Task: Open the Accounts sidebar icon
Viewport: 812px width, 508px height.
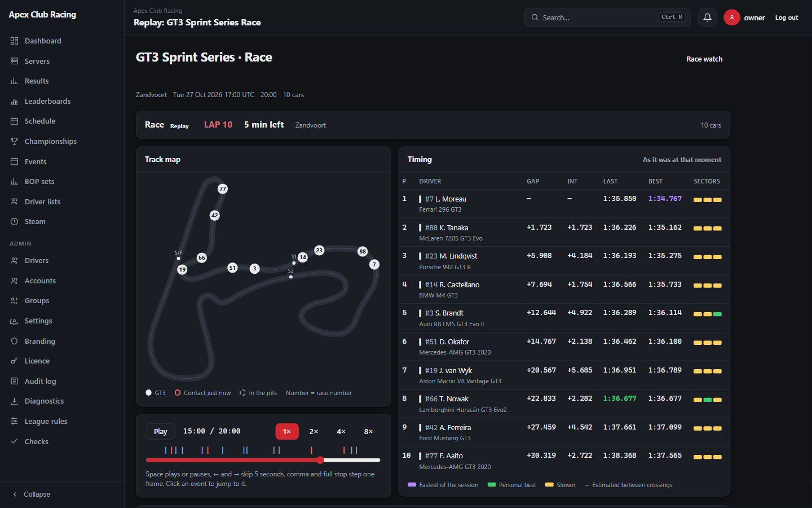Action: point(14,281)
